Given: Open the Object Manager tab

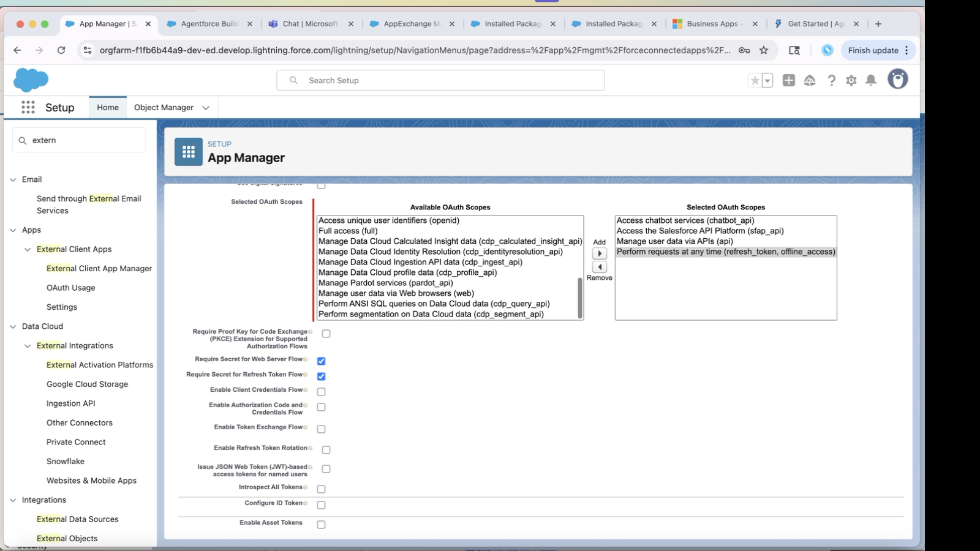Looking at the screenshot, I should 164,107.
